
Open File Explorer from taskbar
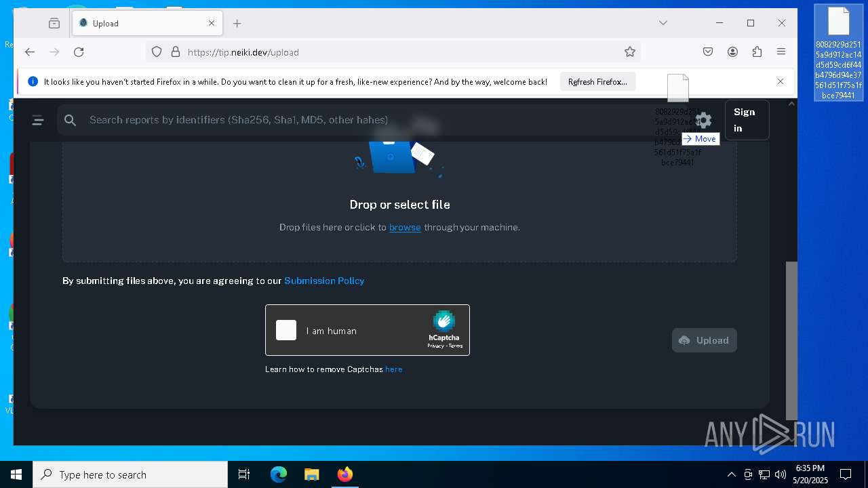click(311, 474)
